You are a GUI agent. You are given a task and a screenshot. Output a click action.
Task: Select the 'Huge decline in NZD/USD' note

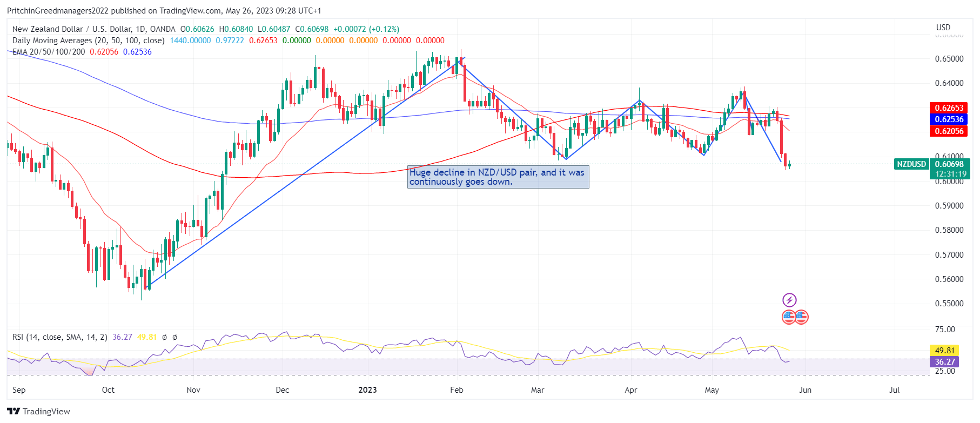[498, 177]
